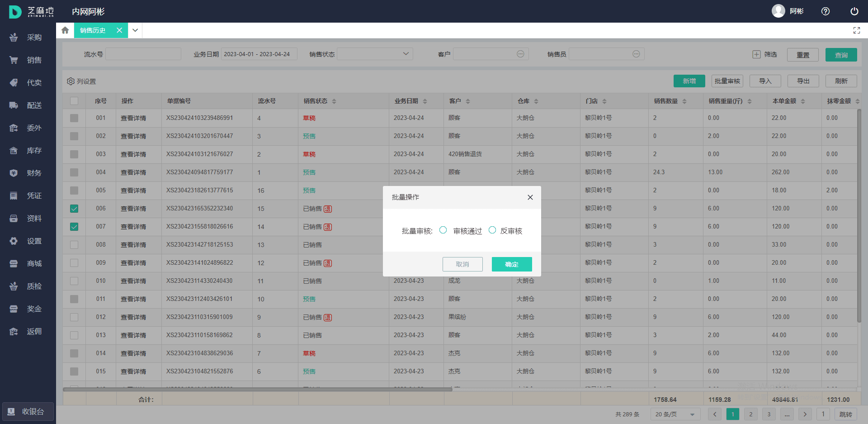Screen dimensions: 868x424
Task: Go to the next page arrow
Action: [x=805, y=414]
